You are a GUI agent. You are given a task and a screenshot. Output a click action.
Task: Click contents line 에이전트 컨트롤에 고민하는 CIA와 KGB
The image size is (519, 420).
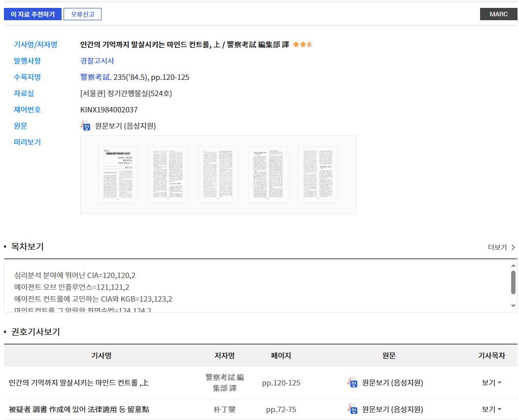tap(93, 299)
